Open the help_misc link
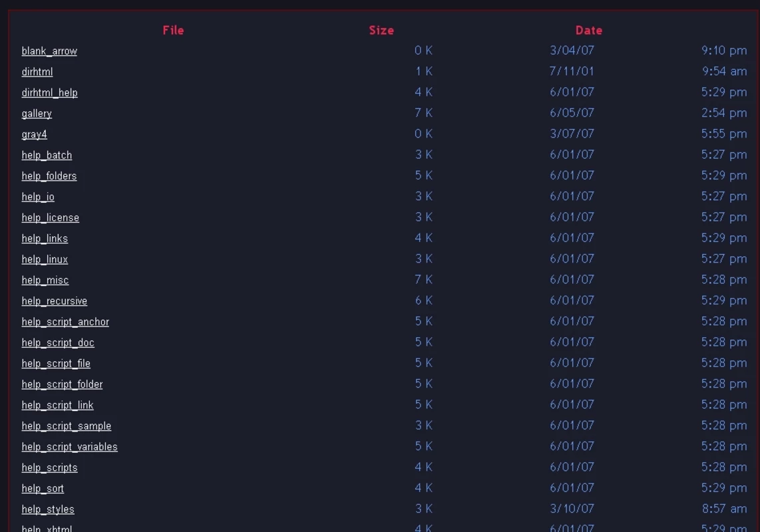Viewport: 760px width, 532px height. pos(45,280)
